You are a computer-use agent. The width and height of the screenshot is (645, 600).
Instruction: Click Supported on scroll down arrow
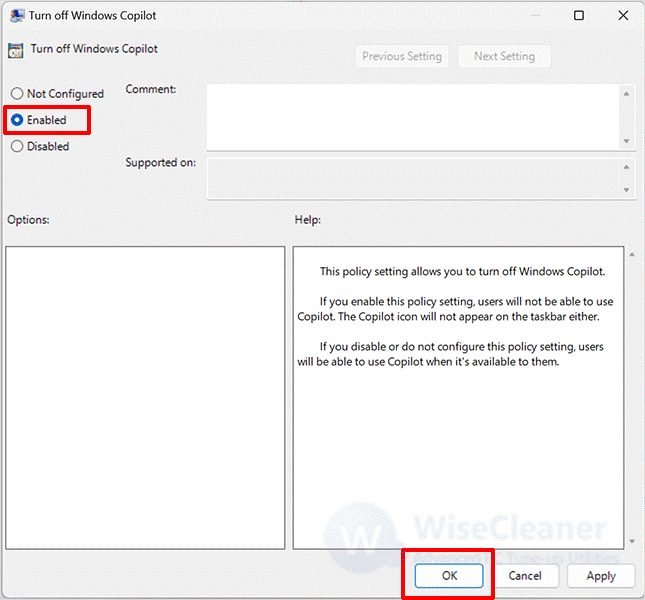[x=626, y=190]
